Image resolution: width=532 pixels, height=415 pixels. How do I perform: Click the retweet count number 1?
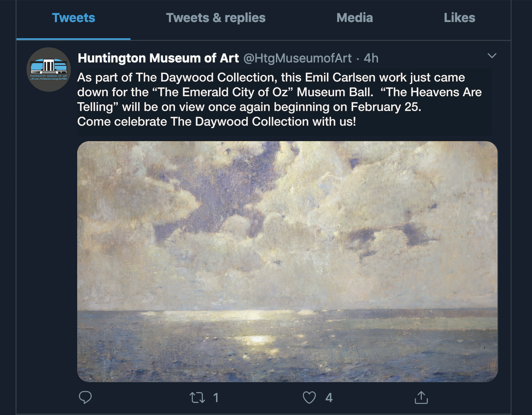[216, 397]
